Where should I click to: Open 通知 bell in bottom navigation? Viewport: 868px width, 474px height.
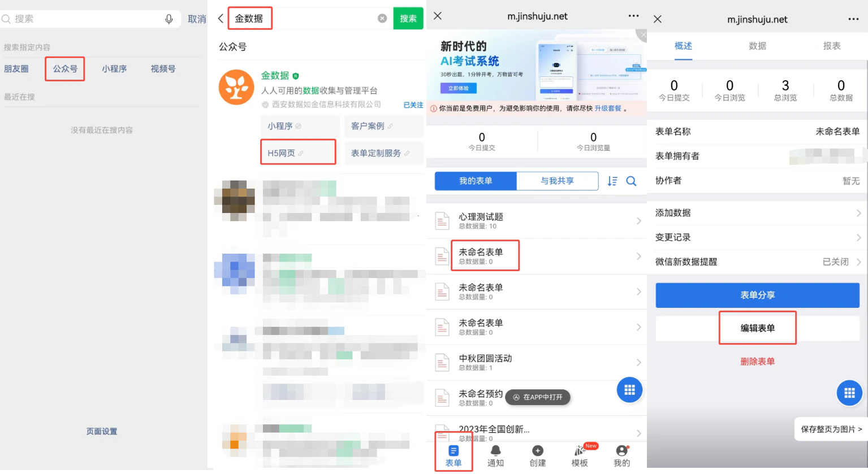(x=495, y=456)
